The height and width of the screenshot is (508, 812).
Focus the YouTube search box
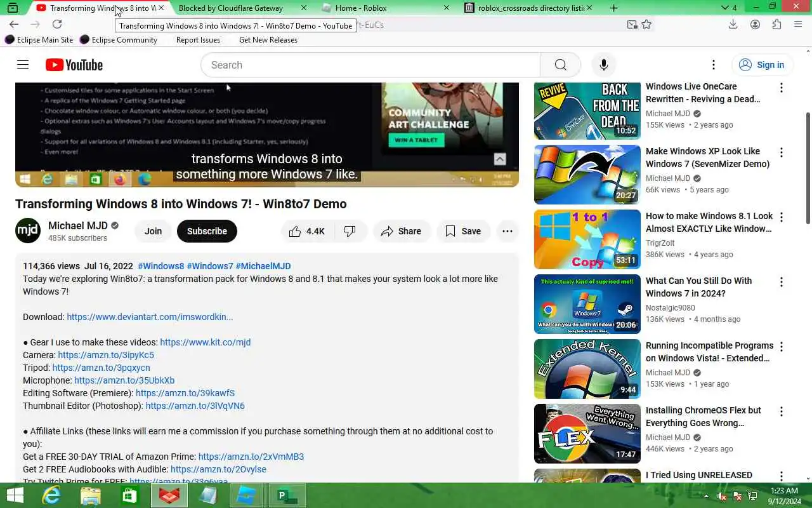pos(370,65)
